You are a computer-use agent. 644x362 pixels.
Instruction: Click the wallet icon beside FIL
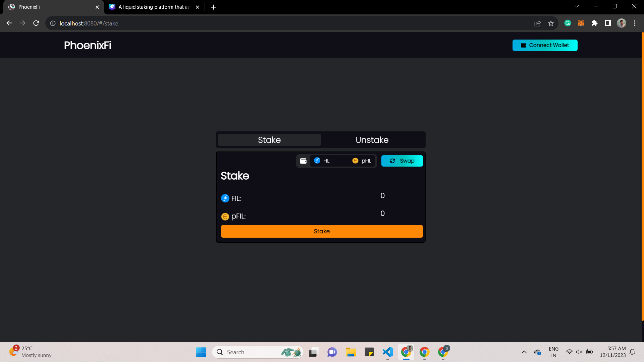click(303, 161)
